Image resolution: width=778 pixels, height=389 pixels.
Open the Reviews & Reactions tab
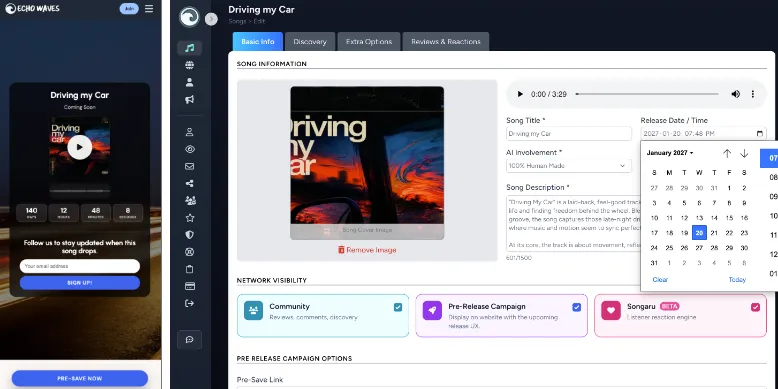(x=446, y=42)
